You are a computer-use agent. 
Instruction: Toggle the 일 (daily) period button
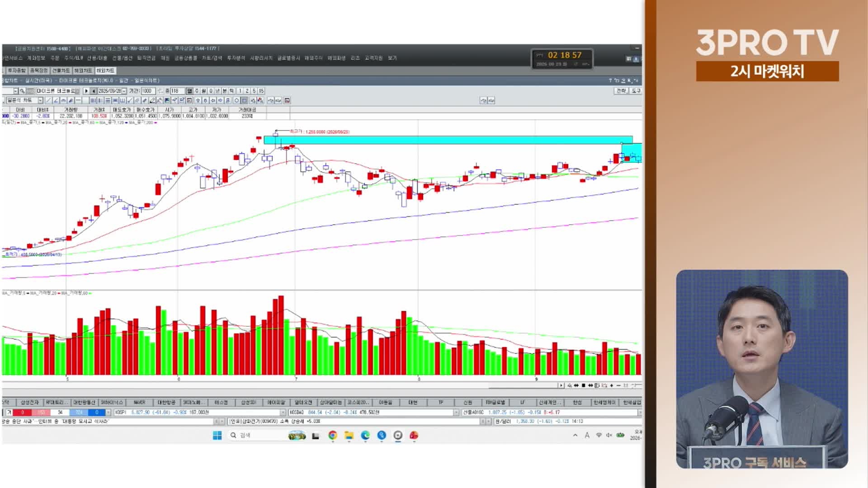[189, 91]
